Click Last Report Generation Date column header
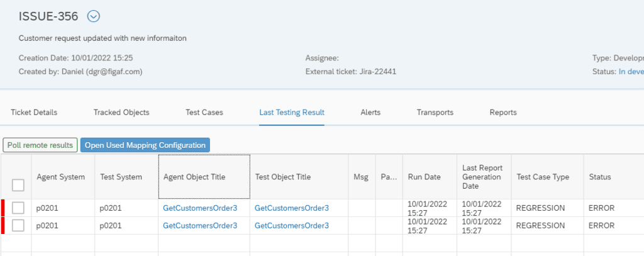 pos(484,177)
